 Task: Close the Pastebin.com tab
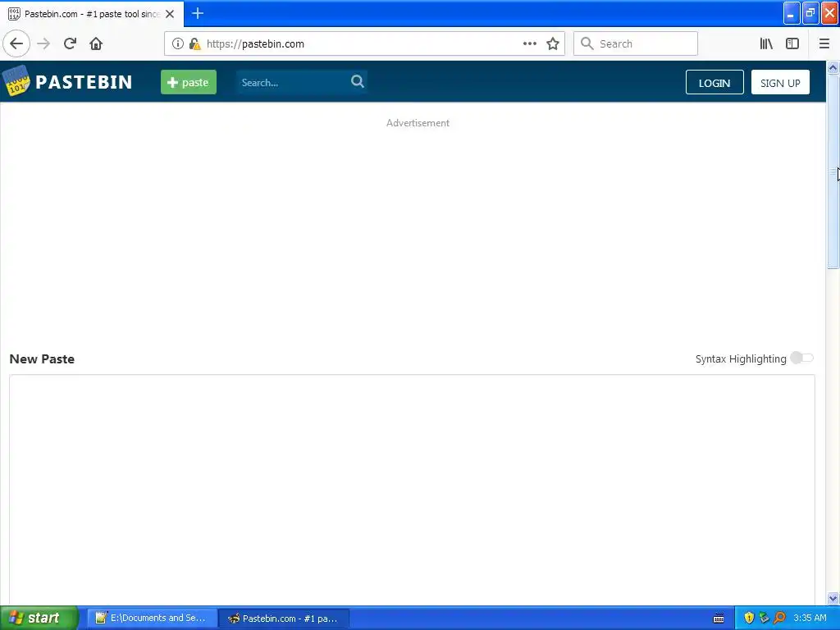coord(170,14)
